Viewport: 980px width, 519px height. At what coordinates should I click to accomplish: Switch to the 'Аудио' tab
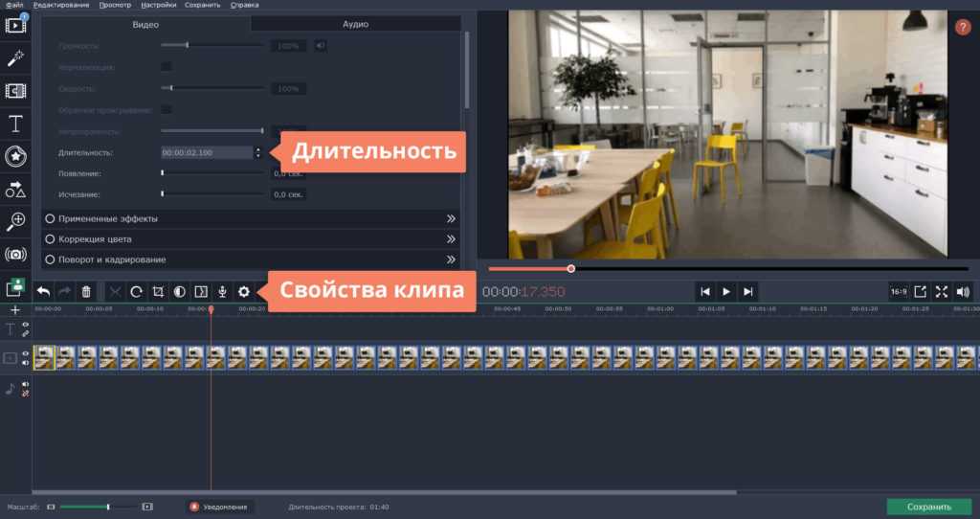(355, 24)
